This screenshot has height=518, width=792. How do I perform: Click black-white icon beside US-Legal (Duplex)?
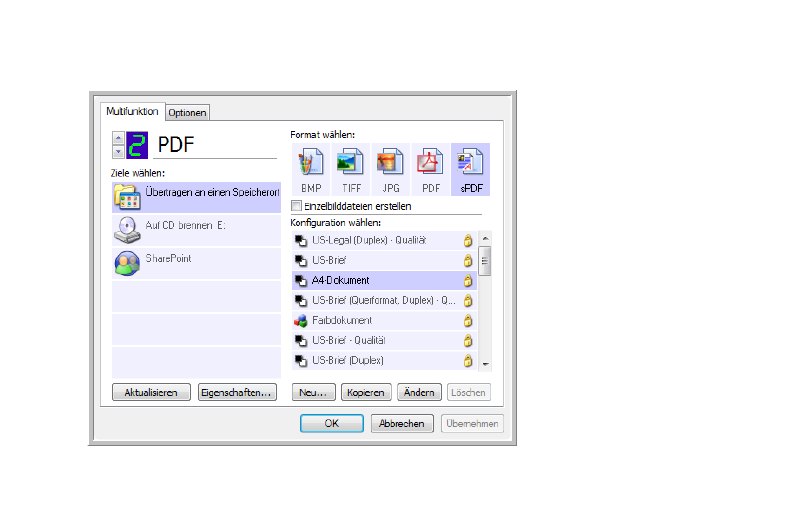pos(301,241)
